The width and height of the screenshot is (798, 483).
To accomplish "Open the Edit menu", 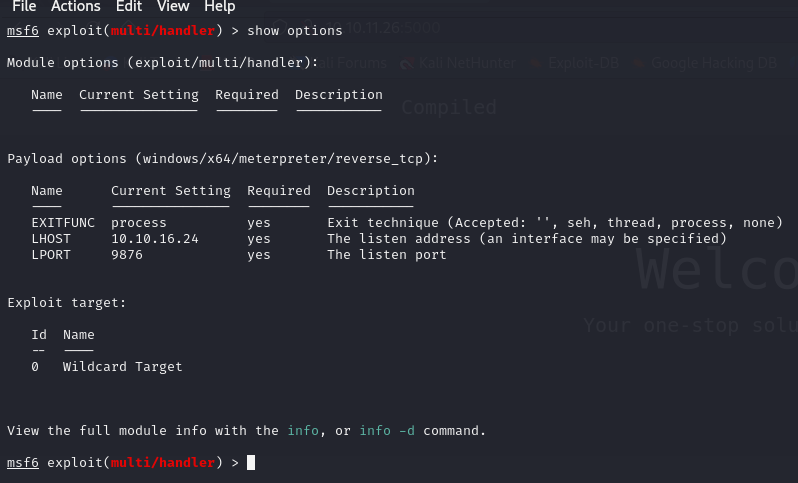I will pos(129,6).
